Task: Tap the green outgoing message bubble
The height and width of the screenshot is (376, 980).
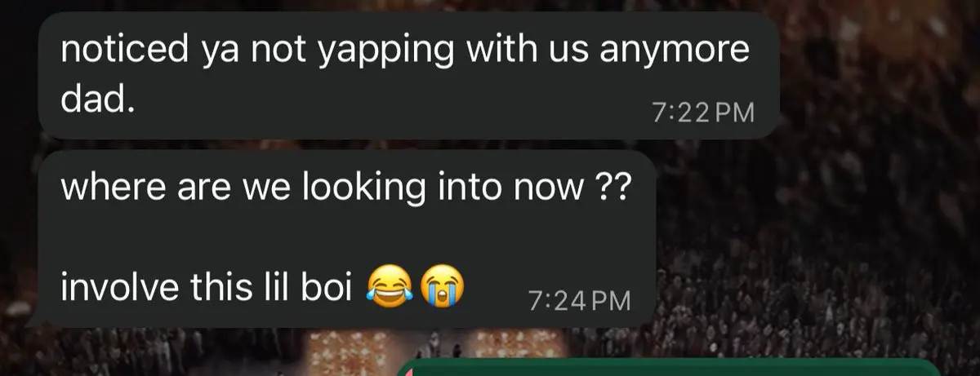Action: click(670, 368)
